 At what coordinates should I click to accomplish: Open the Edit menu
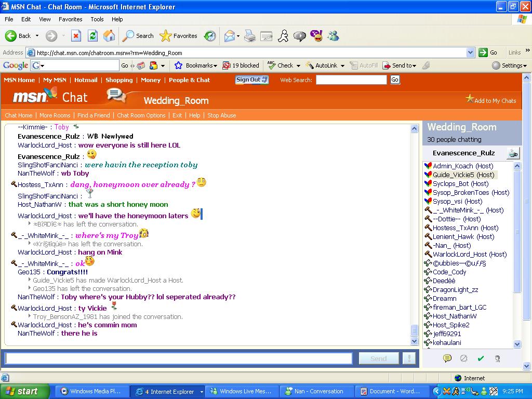pos(26,19)
